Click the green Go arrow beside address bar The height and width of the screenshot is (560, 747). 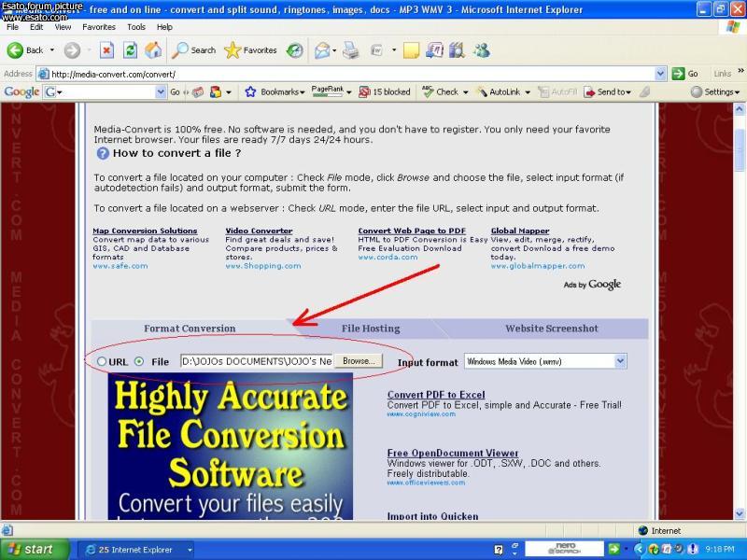678,74
